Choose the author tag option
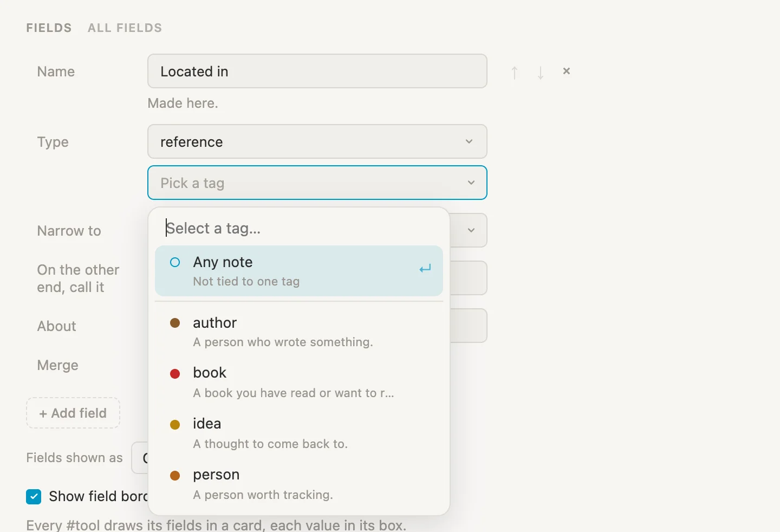 (299, 332)
